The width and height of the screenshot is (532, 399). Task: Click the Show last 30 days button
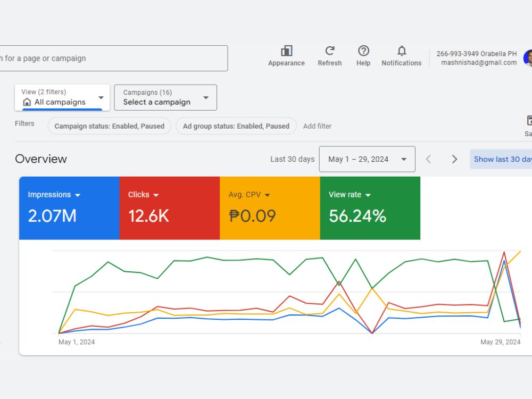click(501, 159)
